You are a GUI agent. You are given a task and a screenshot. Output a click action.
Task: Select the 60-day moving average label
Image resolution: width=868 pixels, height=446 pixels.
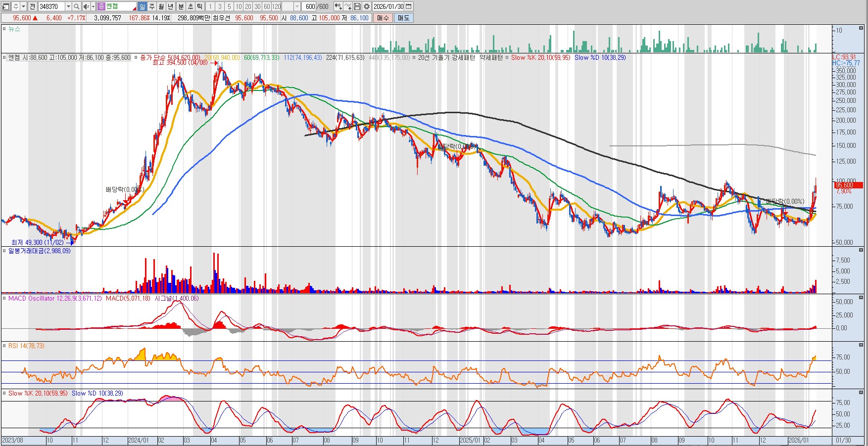pos(261,57)
